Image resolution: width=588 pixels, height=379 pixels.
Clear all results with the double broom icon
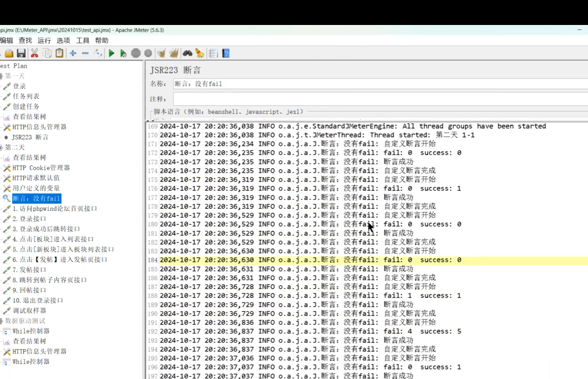(x=174, y=53)
